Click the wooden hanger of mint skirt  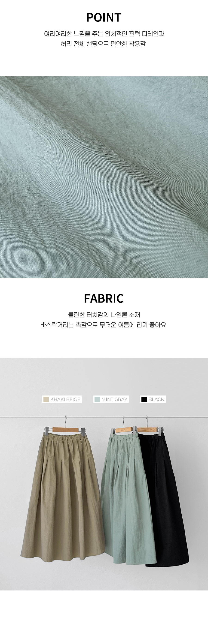coord(123,429)
